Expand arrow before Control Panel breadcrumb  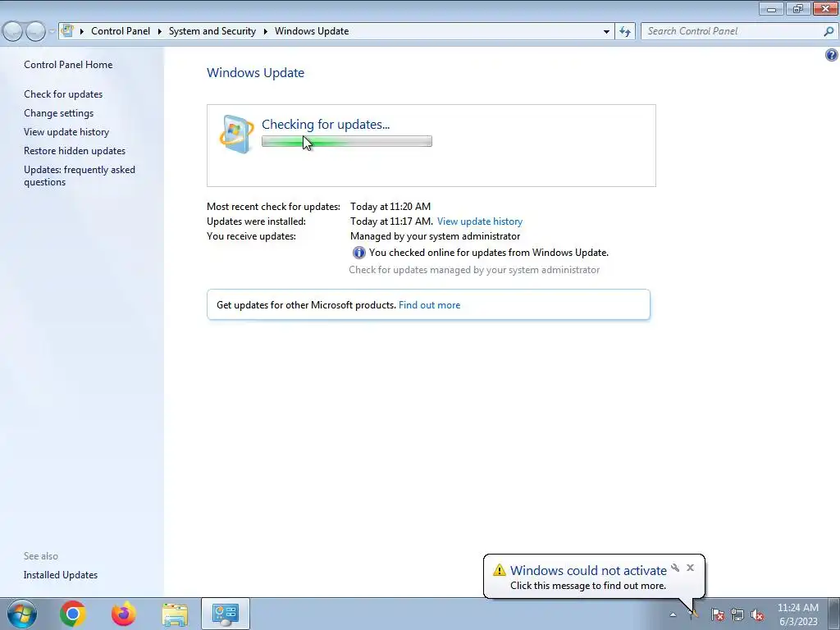(x=82, y=31)
